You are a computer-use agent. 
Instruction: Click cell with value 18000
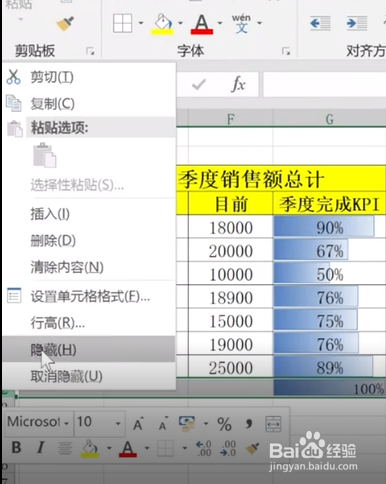(230, 227)
